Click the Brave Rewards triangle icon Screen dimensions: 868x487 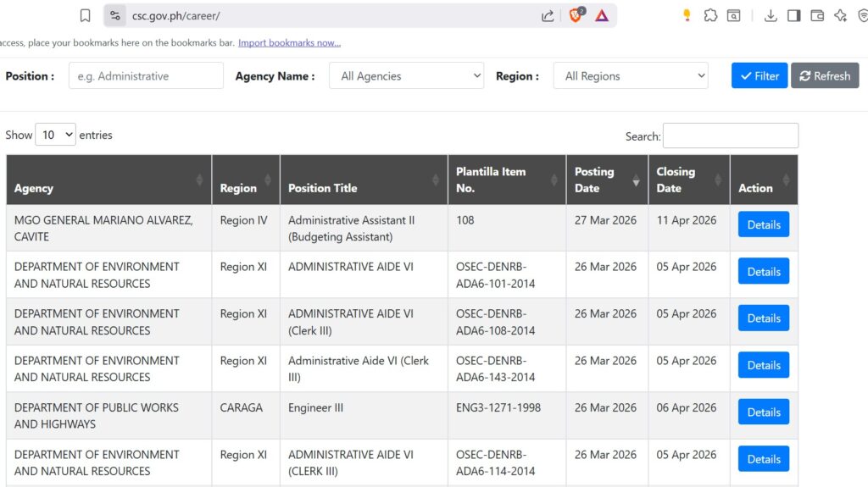[x=601, y=15]
